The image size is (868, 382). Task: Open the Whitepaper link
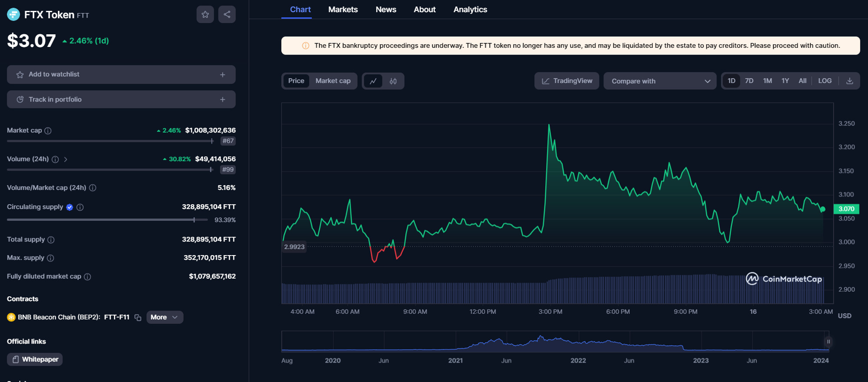pos(35,359)
